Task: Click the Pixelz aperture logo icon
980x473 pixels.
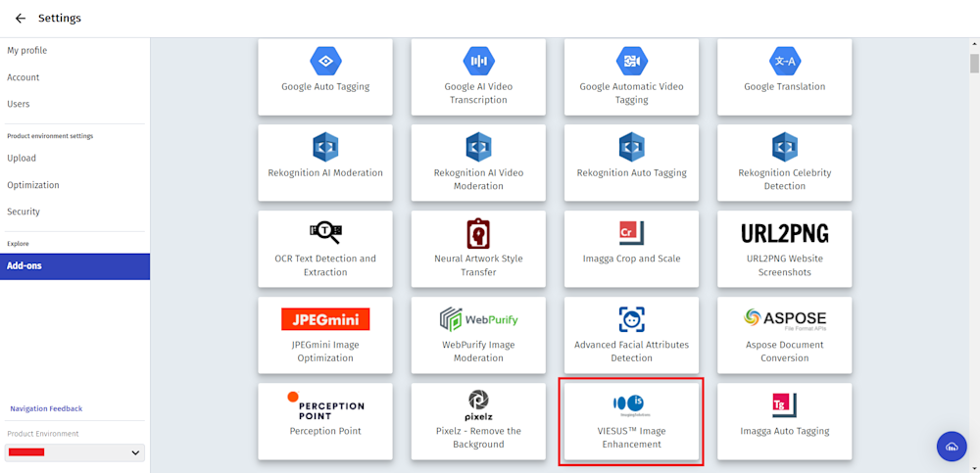Action: (x=478, y=400)
